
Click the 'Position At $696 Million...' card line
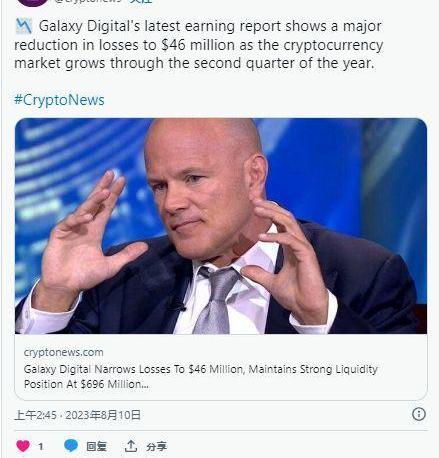pos(86,384)
